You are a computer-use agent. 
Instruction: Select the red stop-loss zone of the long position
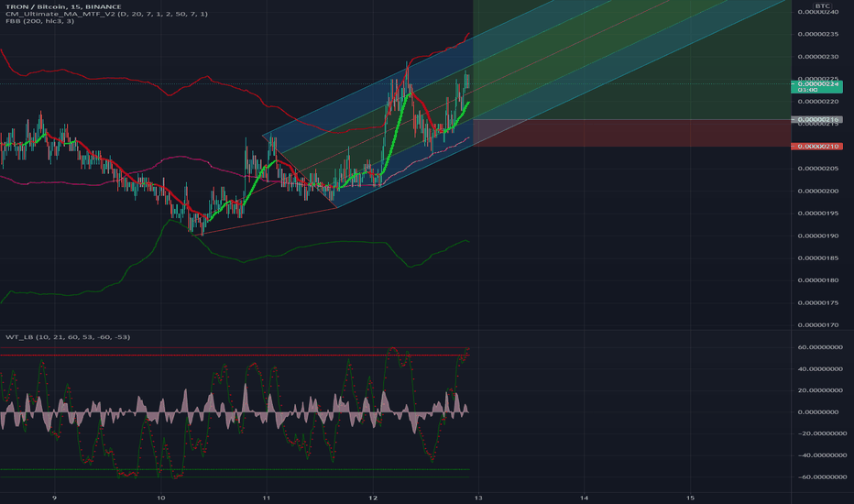631,133
